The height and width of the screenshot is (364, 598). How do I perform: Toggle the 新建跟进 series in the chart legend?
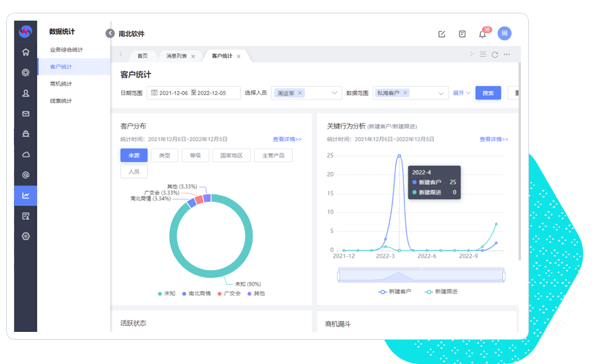point(441,291)
